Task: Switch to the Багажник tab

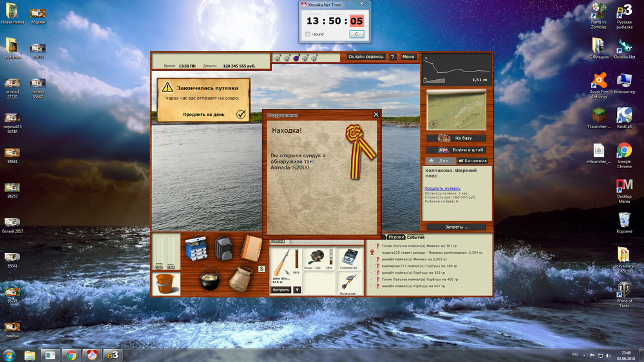Action: point(472,160)
